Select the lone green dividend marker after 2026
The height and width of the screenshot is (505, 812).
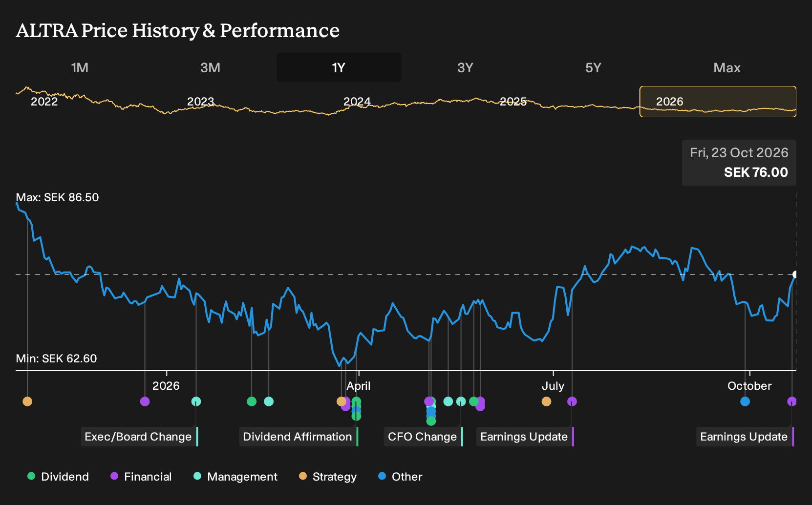(252, 401)
